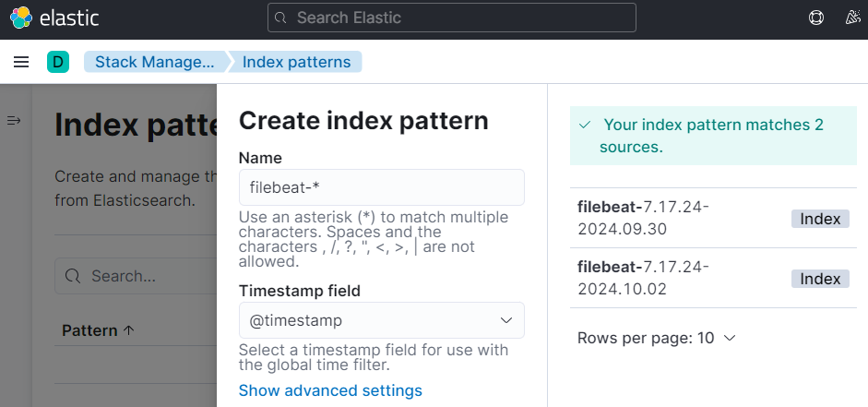Go to Stack Management breadcrumb
Viewport: 868px width, 407px height.
(x=155, y=62)
